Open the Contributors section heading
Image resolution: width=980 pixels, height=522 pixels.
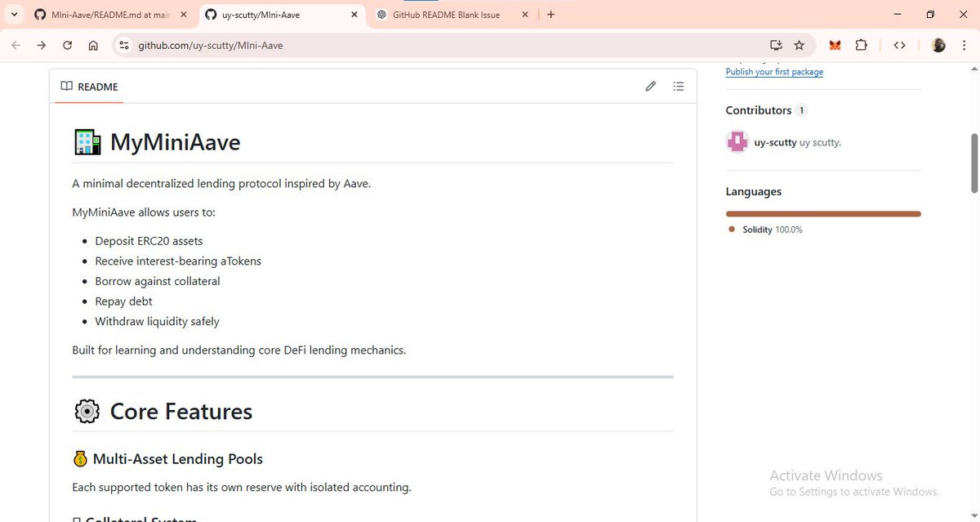759,110
